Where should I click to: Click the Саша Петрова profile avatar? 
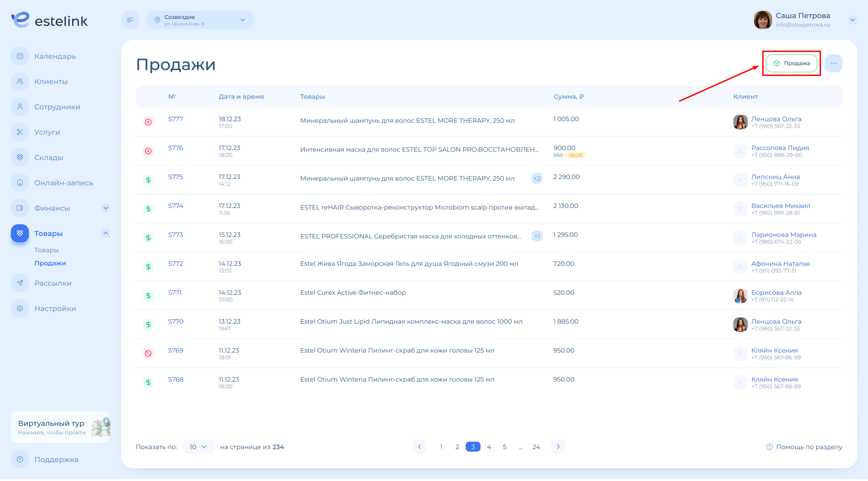(762, 20)
